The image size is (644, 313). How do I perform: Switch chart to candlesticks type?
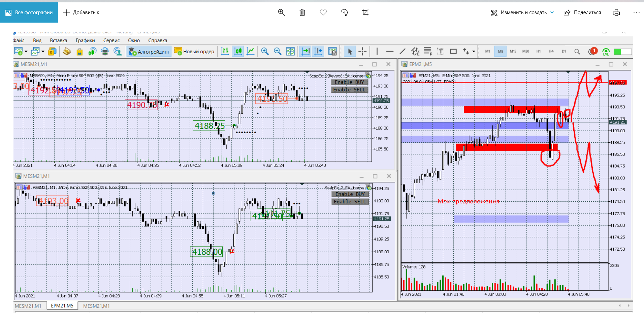[x=238, y=52]
